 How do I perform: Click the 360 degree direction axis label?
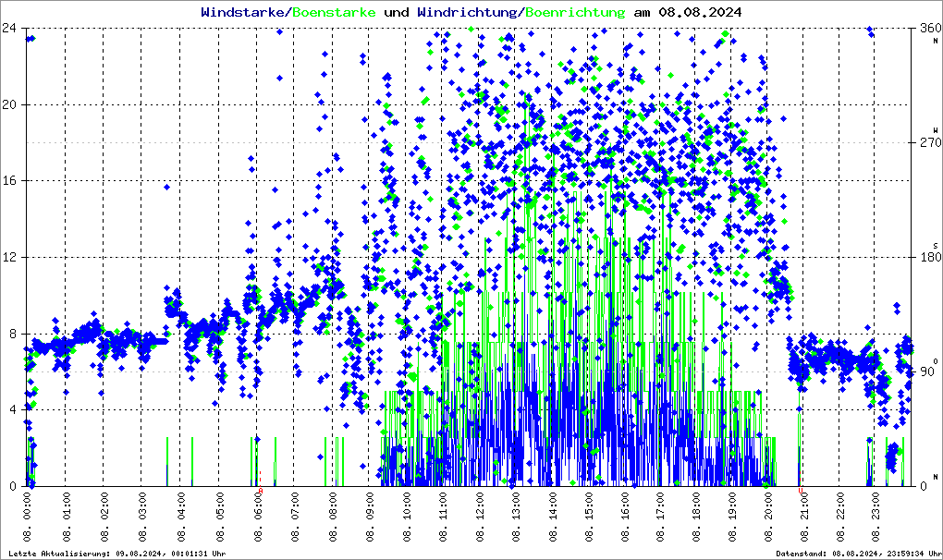pyautogui.click(x=926, y=29)
